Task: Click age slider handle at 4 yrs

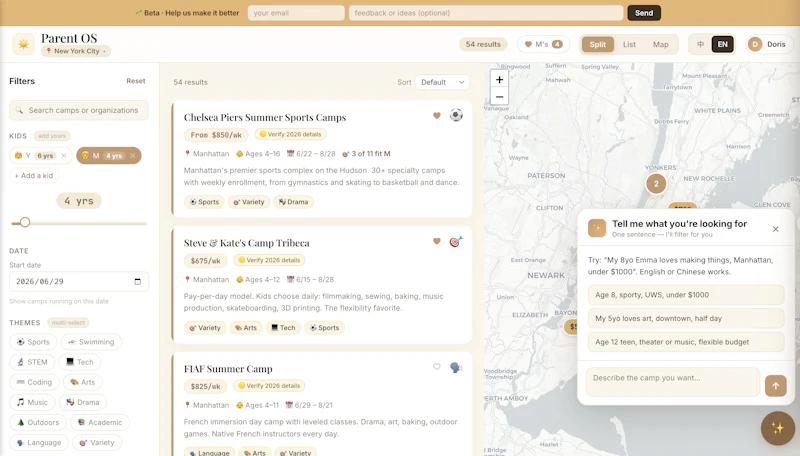Action: pyautogui.click(x=24, y=222)
